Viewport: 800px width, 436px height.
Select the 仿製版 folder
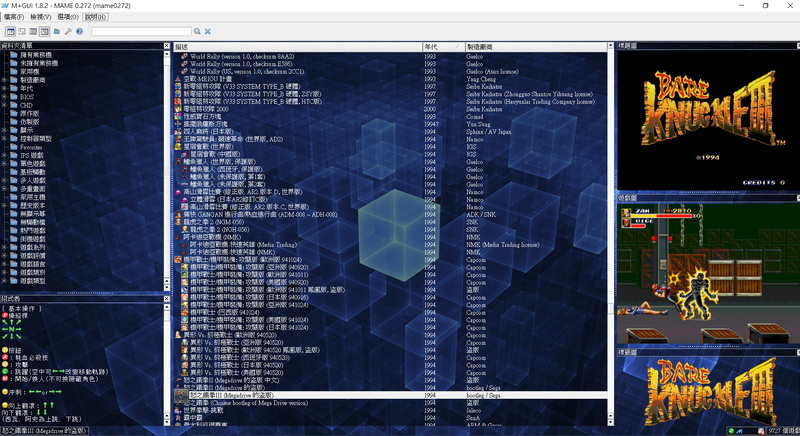coord(25,122)
